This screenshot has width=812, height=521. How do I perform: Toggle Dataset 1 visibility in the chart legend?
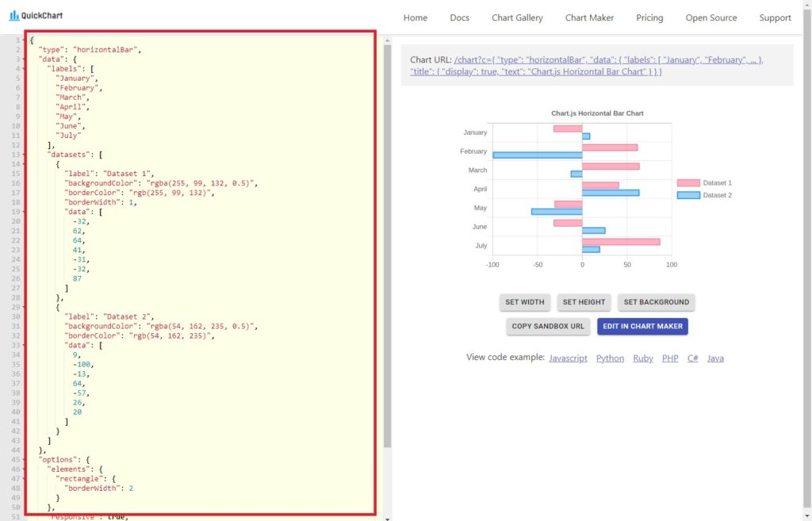712,182
